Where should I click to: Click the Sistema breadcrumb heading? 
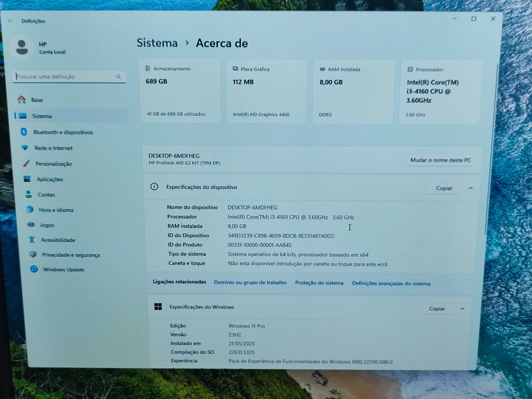(157, 43)
